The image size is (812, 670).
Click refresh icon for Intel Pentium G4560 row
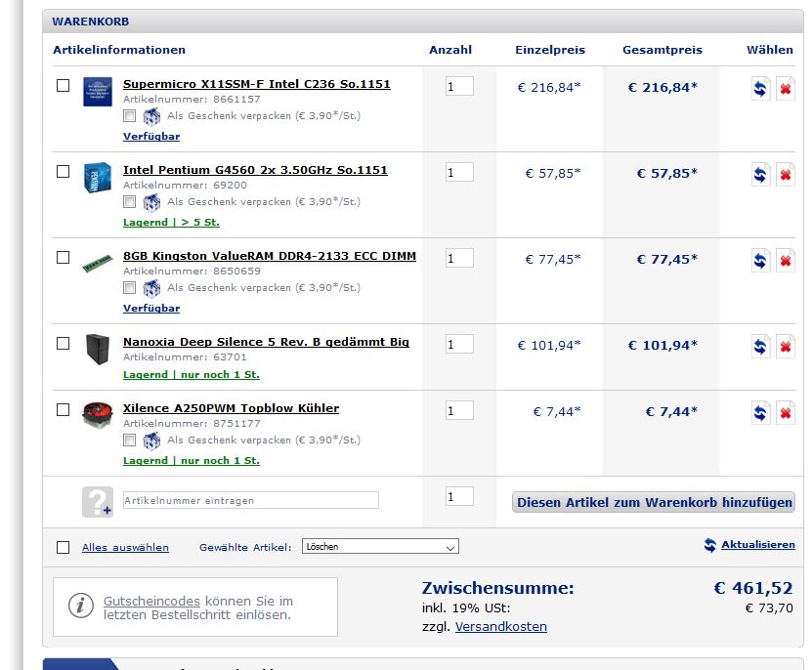click(760, 175)
